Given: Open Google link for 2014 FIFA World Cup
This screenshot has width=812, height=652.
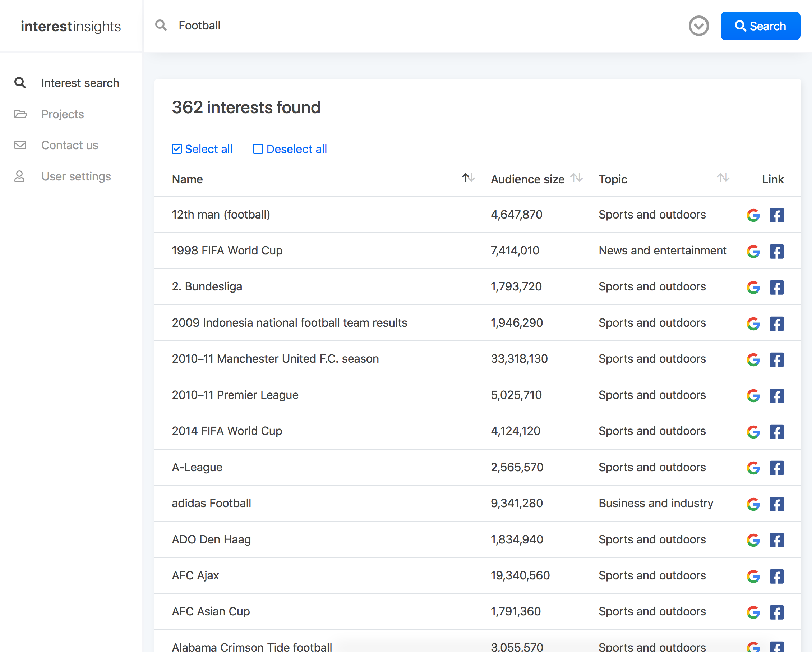Looking at the screenshot, I should pos(753,432).
